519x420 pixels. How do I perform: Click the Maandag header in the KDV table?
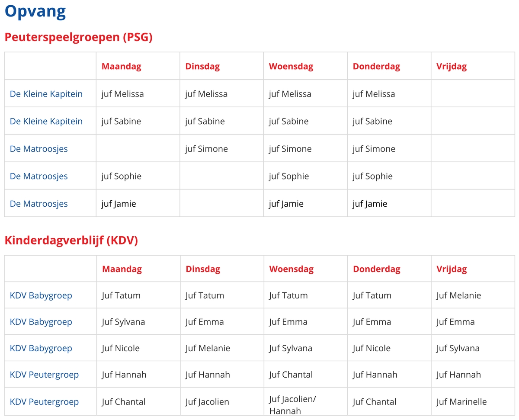tap(122, 269)
